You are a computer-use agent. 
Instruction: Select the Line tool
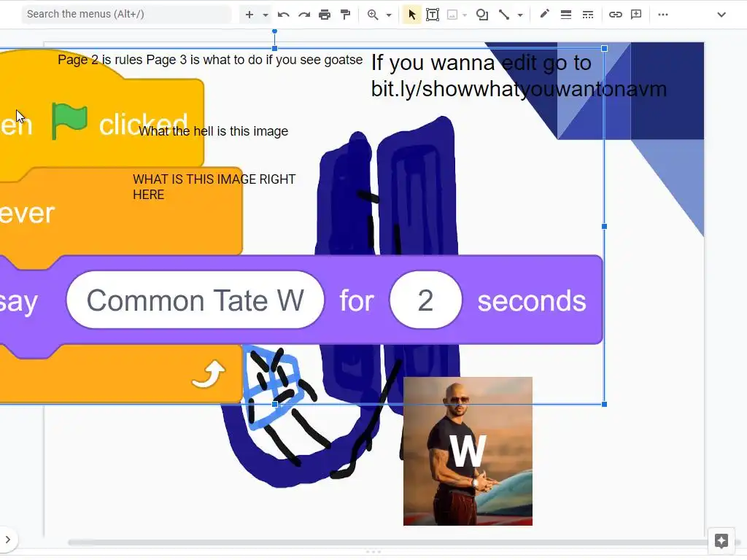[x=504, y=15]
